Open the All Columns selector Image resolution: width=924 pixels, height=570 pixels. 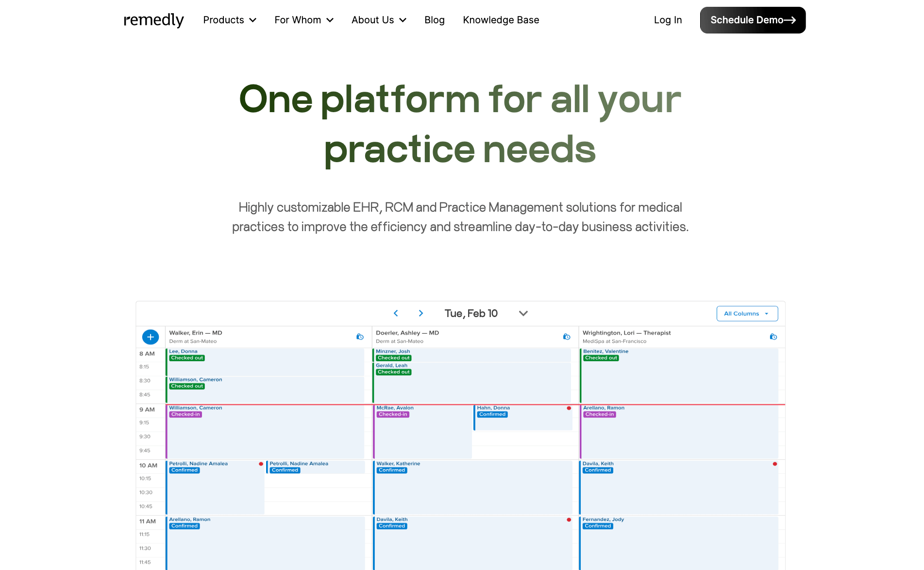tap(747, 313)
